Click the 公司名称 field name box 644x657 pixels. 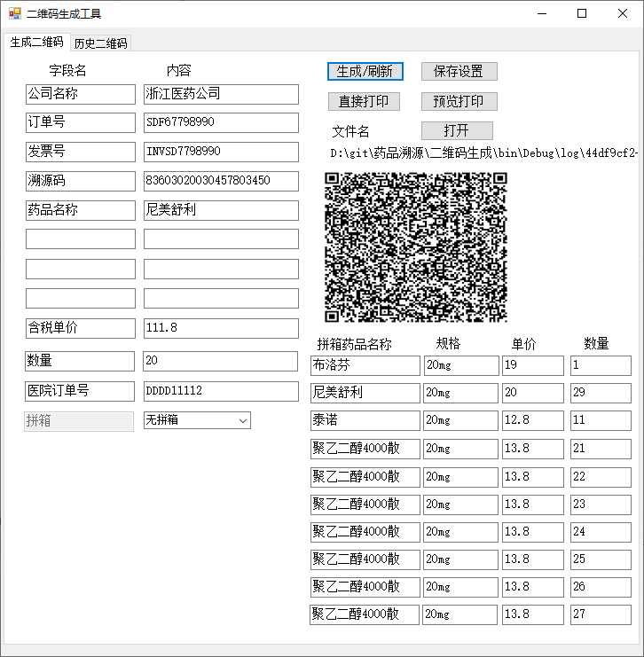coord(81,94)
